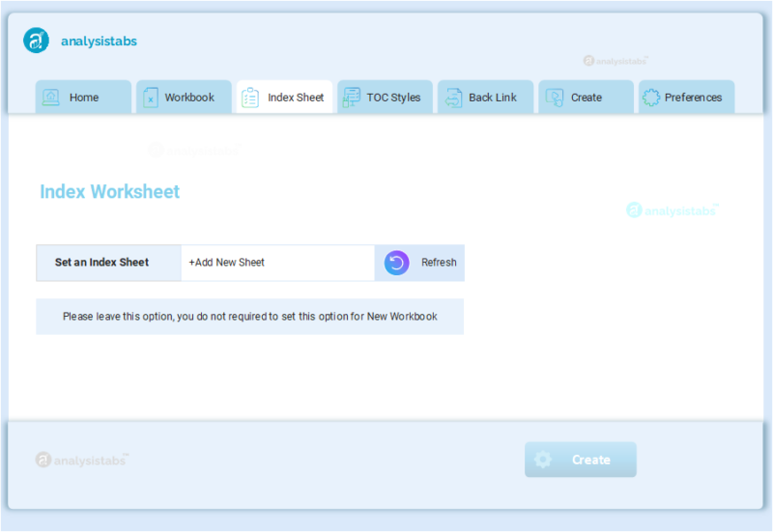Open the +Add New Sheet dropdown
Screen dimensions: 773x532
tap(277, 263)
